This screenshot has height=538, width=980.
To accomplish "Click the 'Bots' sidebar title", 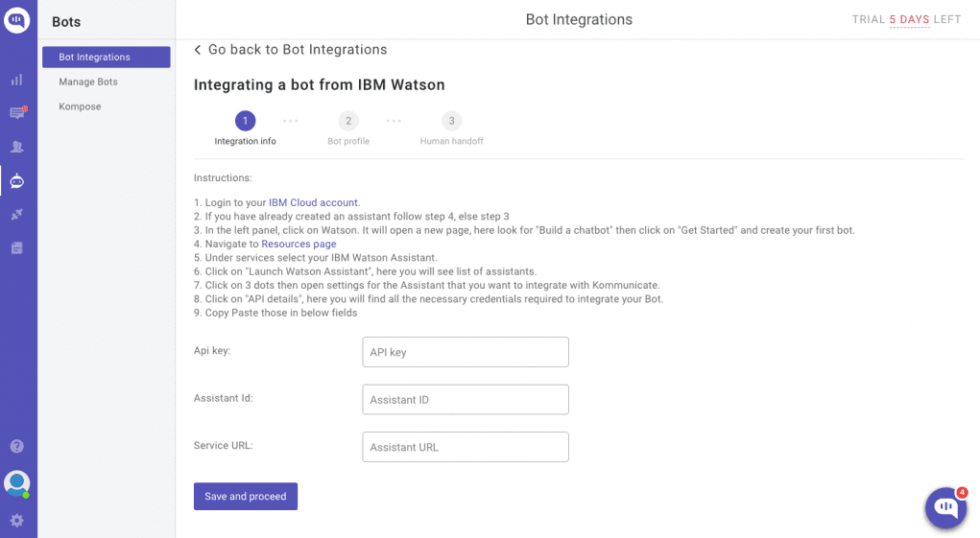I will pyautogui.click(x=66, y=22).
